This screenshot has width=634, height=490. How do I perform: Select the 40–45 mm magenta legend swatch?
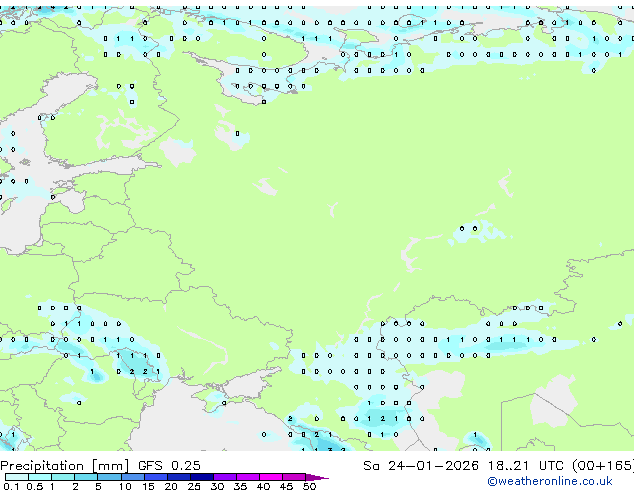tap(271, 477)
